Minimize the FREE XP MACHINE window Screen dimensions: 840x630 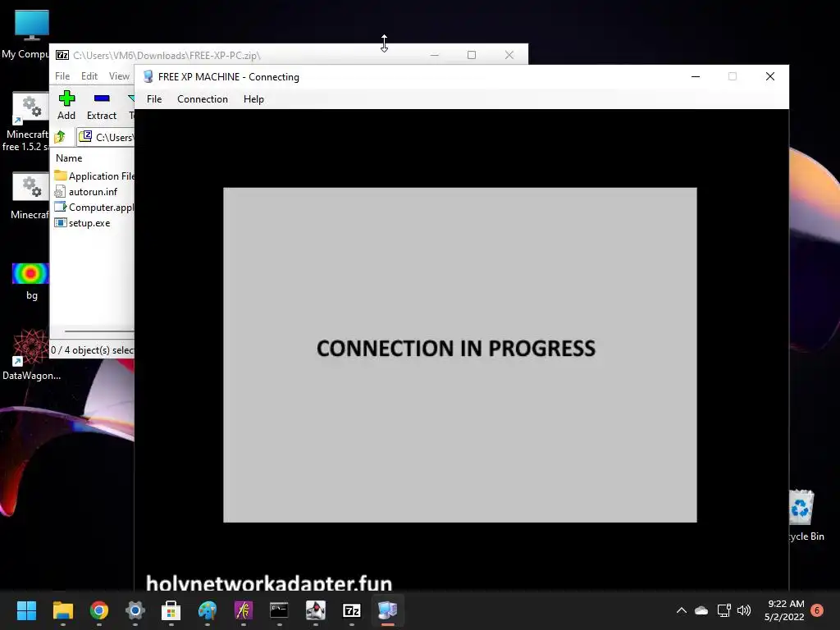[696, 76]
